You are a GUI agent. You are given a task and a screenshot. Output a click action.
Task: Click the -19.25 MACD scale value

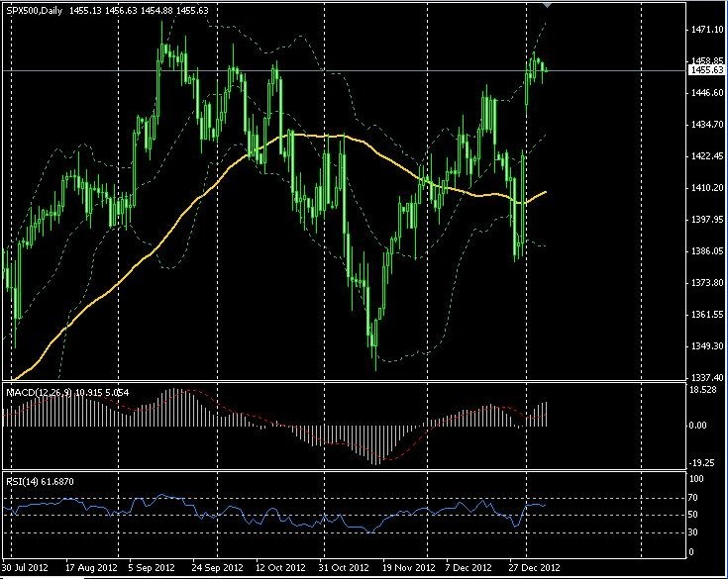click(x=701, y=462)
